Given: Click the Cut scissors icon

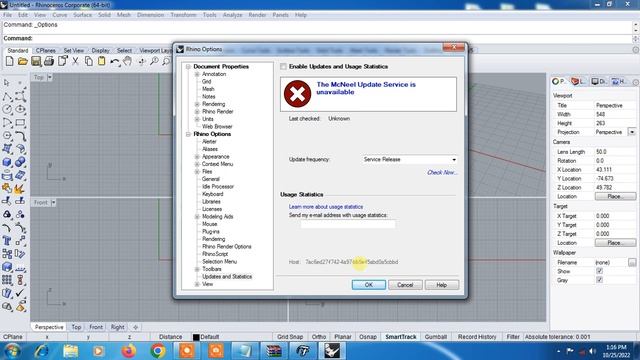Looking at the screenshot, I should 75,62.
